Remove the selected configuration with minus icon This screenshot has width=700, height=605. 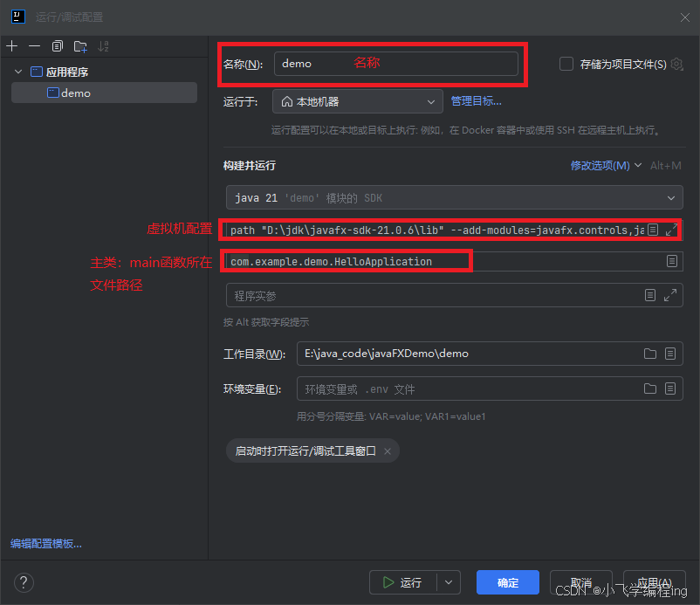coord(34,46)
